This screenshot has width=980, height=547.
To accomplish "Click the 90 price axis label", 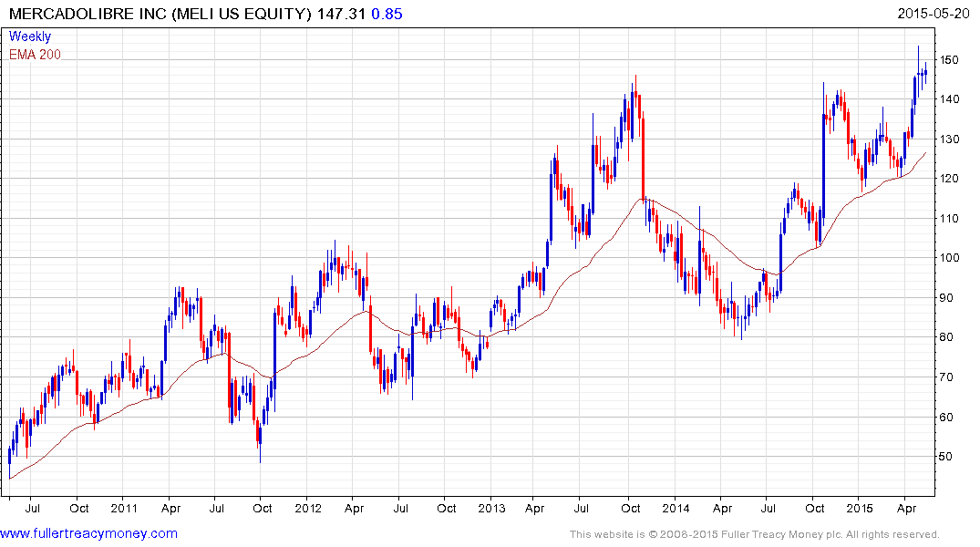I will (945, 298).
